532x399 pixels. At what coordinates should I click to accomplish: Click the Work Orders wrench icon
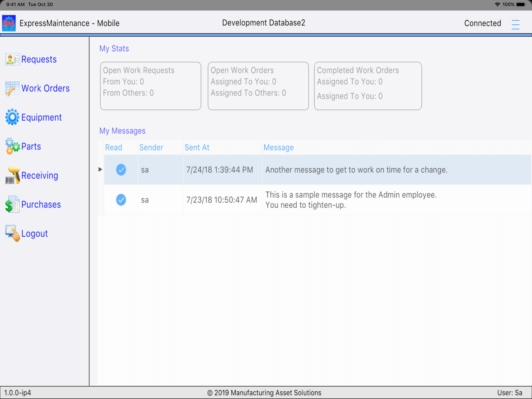12,89
